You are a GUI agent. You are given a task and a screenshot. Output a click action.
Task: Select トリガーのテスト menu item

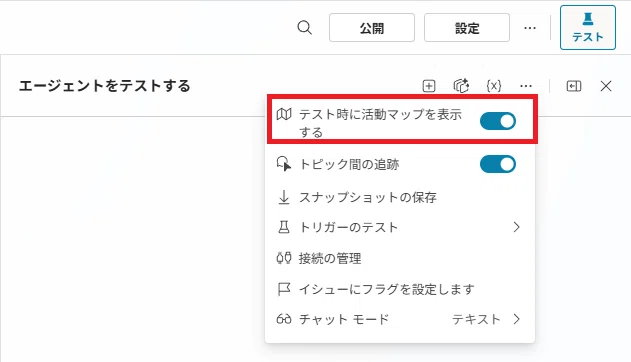click(400, 227)
